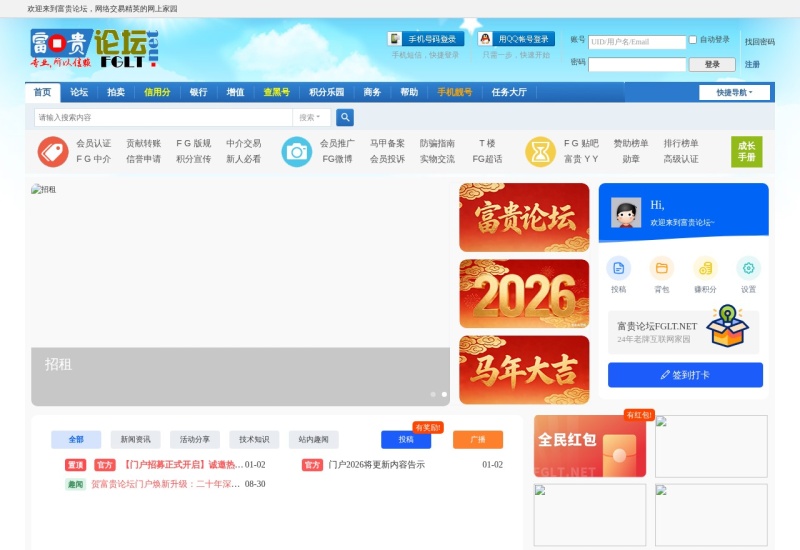
Task: Open the 全民红包 banner
Action: click(x=590, y=446)
